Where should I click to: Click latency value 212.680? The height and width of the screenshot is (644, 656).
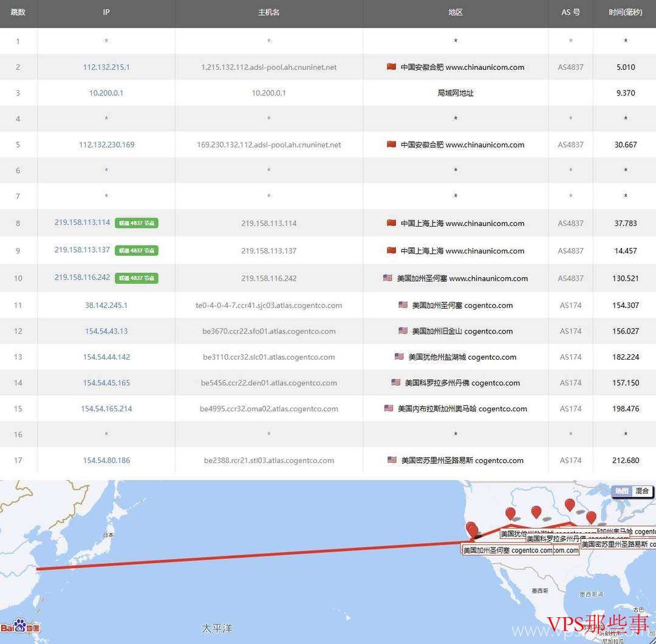pos(626,461)
